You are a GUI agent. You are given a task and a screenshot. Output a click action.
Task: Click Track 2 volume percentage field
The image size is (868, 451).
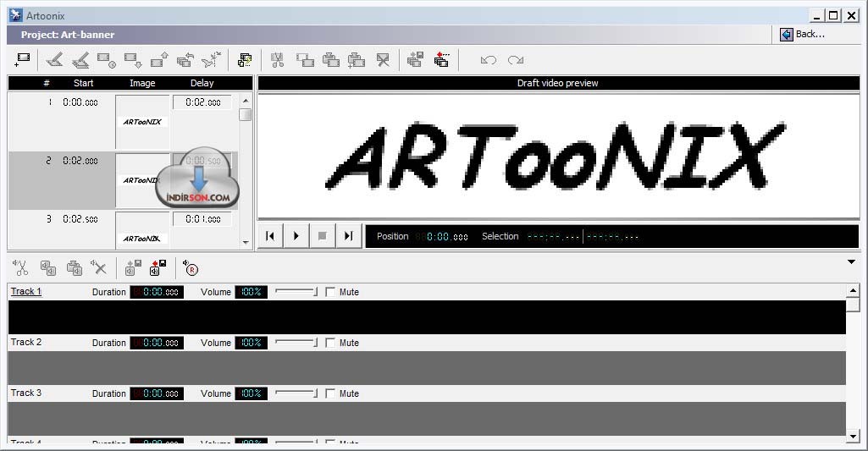pyautogui.click(x=251, y=343)
